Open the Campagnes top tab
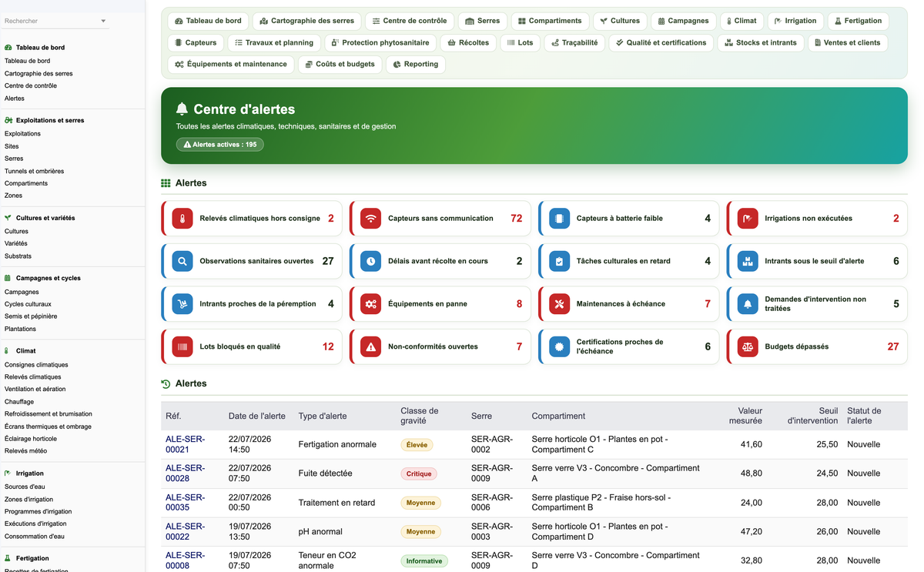This screenshot has height=572, width=924. pos(683,21)
